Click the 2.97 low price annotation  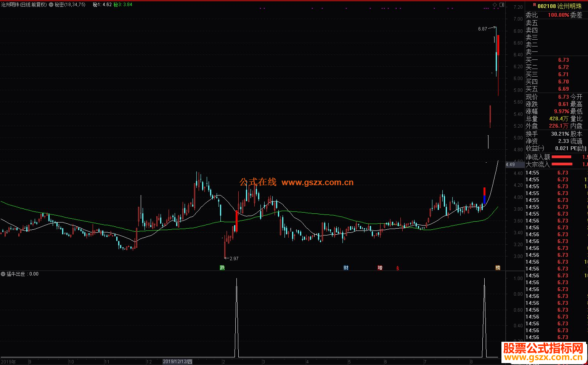(x=234, y=258)
